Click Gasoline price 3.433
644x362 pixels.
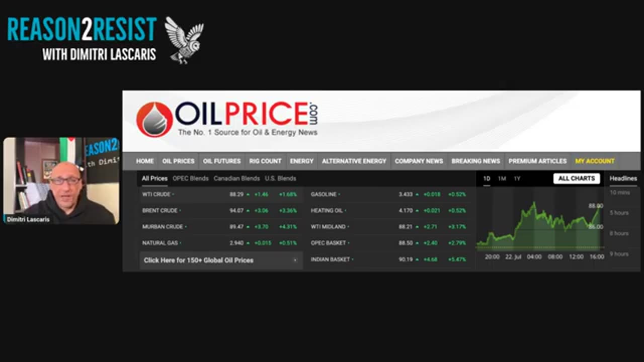pos(406,194)
